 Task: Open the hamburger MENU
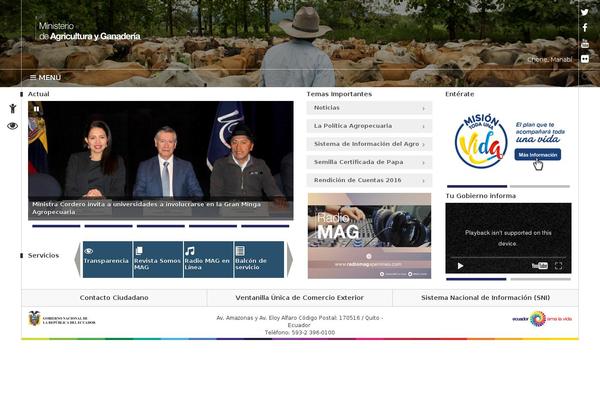click(45, 78)
